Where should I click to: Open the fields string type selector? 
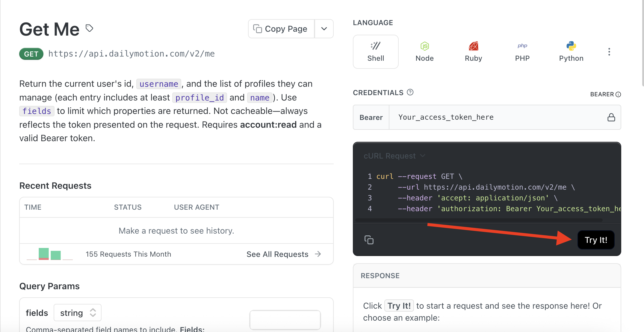point(78,313)
